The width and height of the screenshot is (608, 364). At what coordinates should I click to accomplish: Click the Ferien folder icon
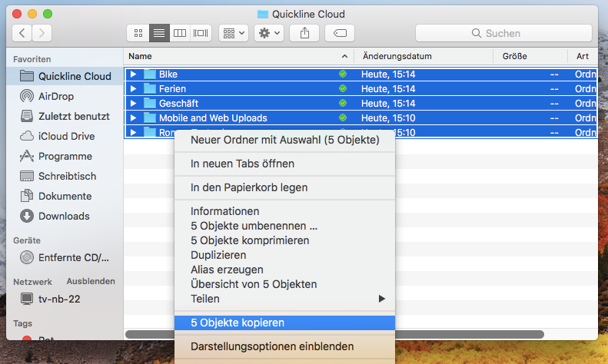tap(150, 88)
